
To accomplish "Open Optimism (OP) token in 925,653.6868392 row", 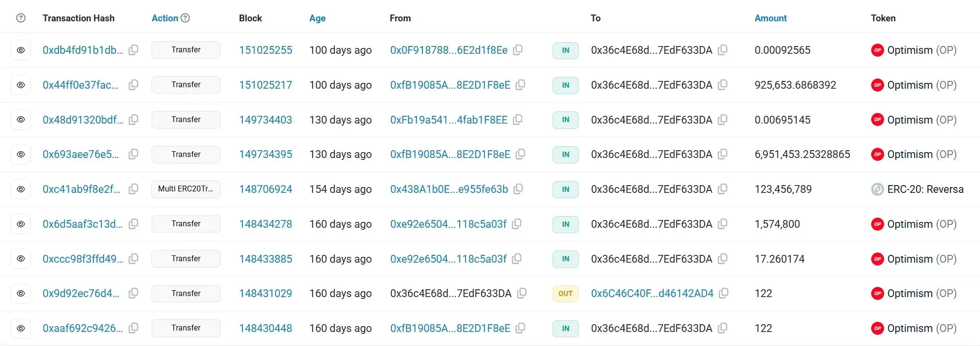I will point(922,85).
